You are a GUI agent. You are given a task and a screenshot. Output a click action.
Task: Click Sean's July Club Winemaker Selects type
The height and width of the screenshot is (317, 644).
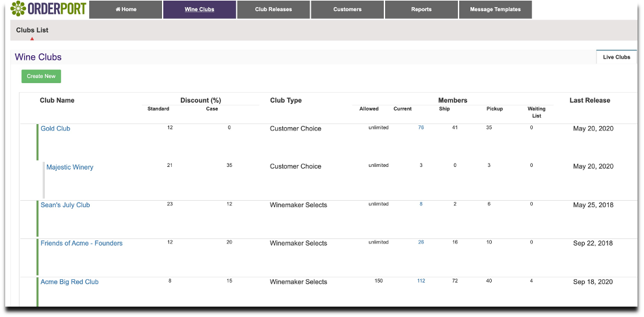coord(298,205)
